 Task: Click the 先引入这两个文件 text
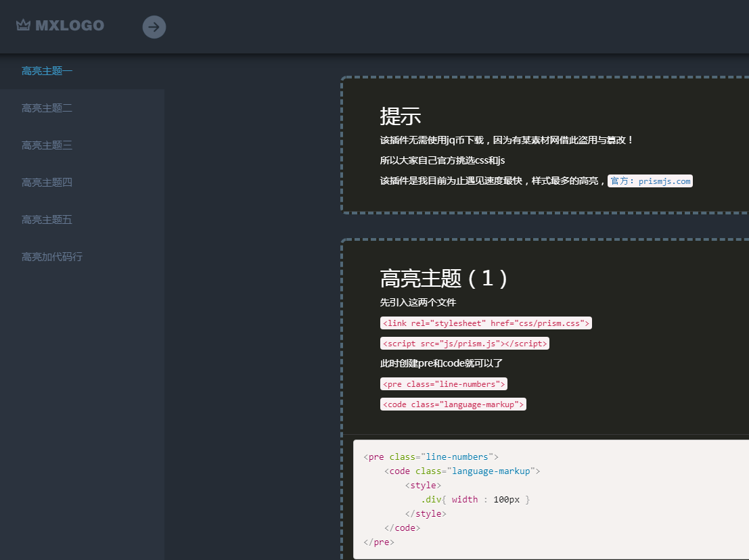coord(418,302)
